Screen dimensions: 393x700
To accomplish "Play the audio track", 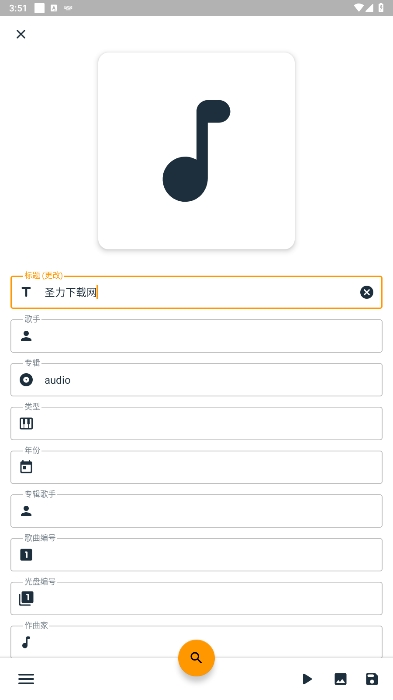I will [x=307, y=679].
